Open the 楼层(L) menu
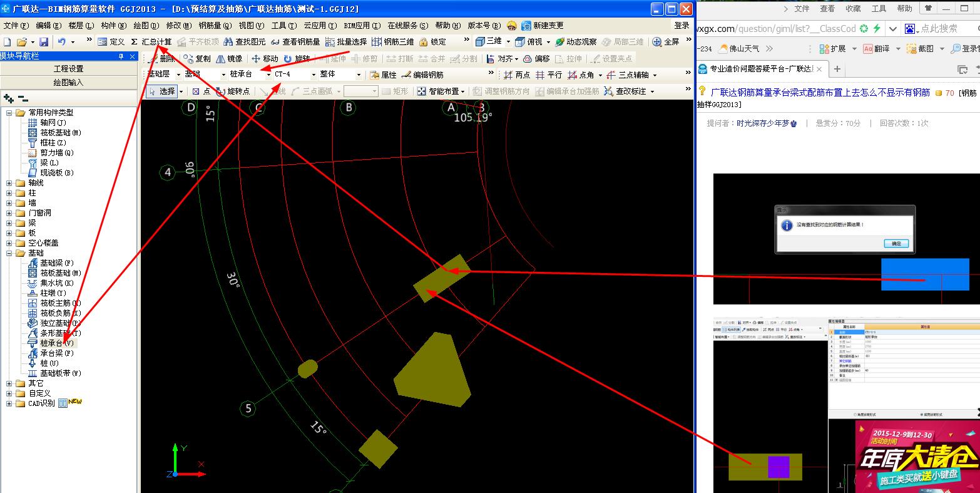The width and height of the screenshot is (980, 493). pyautogui.click(x=81, y=26)
